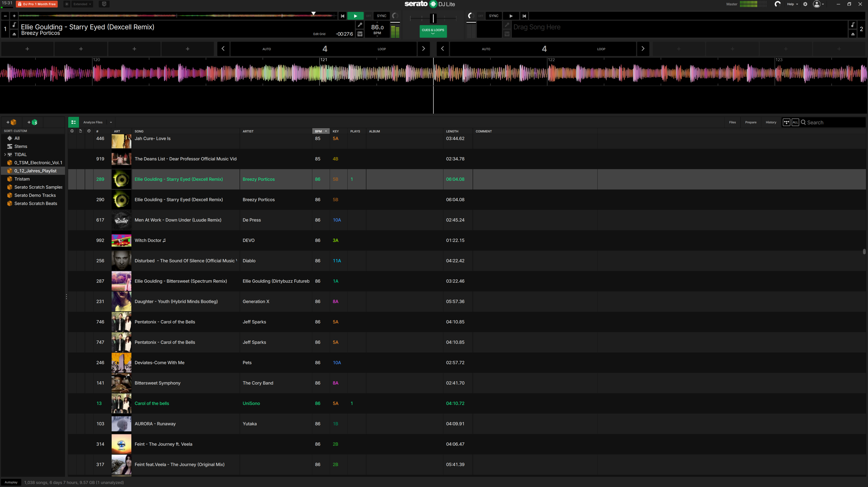Open the TIDAL source icon next to search

point(787,122)
